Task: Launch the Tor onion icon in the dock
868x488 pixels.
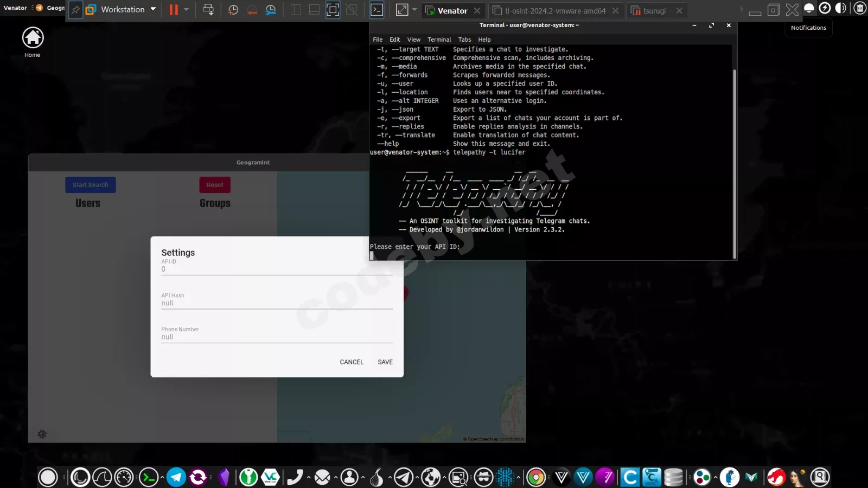Action: 377,477
